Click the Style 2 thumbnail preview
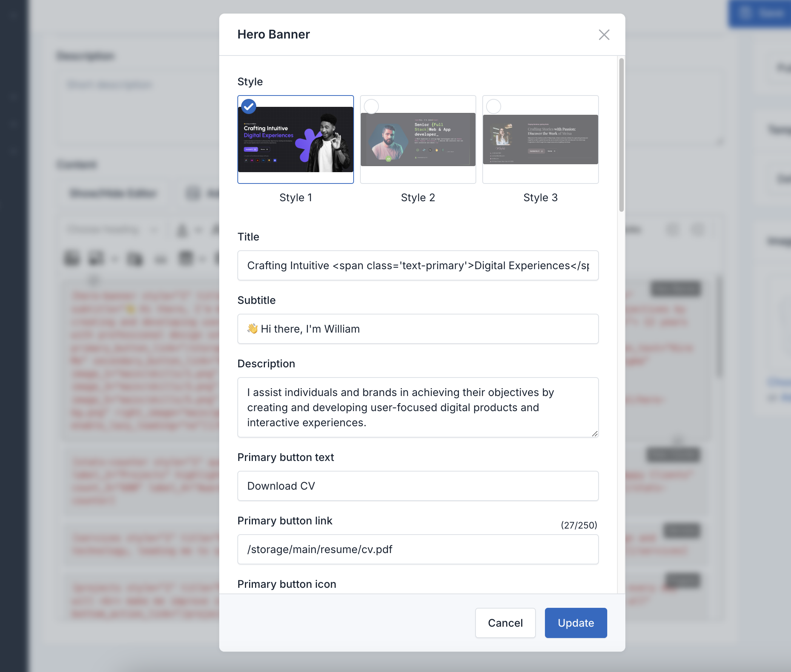 click(x=418, y=139)
